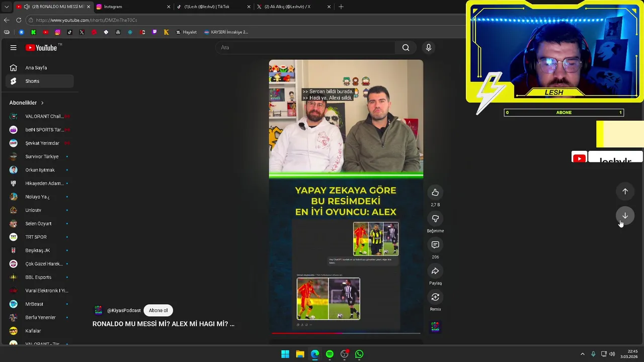644x362 pixels.
Task: Open TRT SPOR subscription
Action: 39,237
